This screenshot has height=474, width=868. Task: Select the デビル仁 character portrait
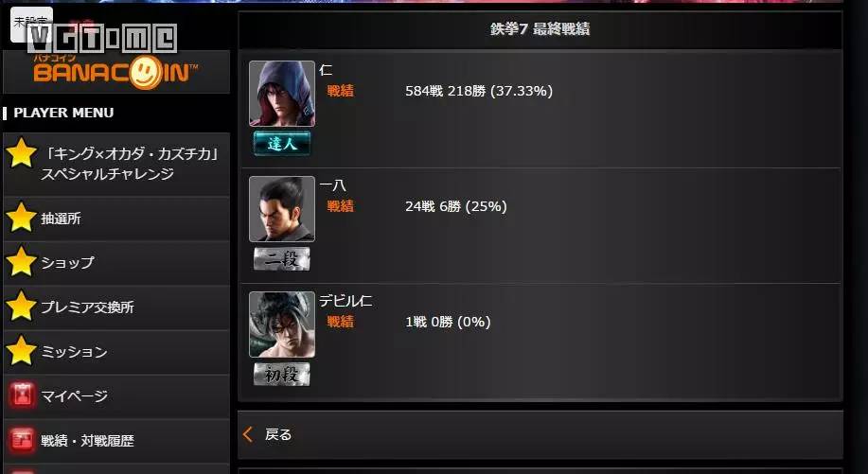[x=282, y=325]
